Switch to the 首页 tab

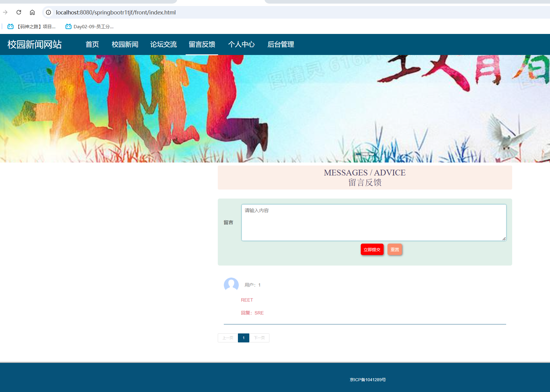92,44
